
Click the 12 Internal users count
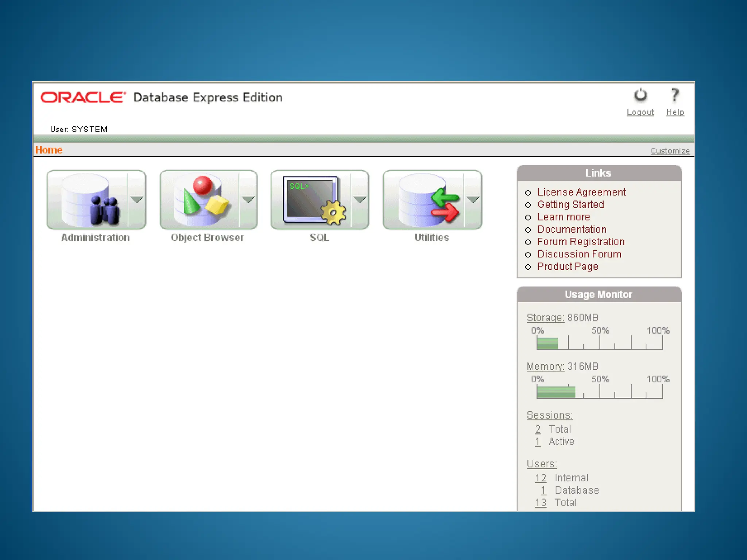point(541,478)
